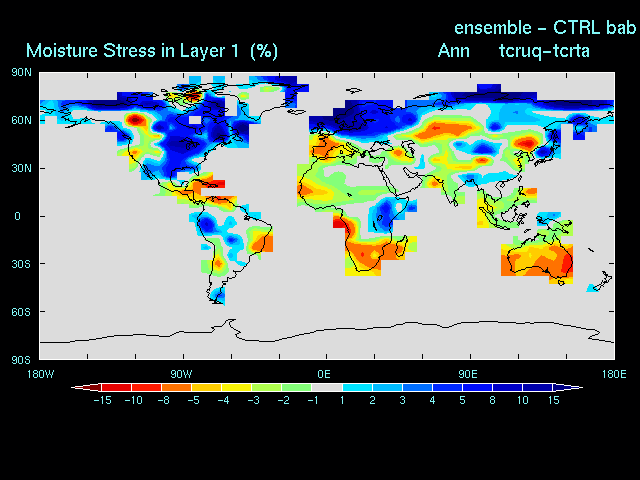Click on Australia on the map
Viewport: 640px width, 480px height.
coord(538,261)
